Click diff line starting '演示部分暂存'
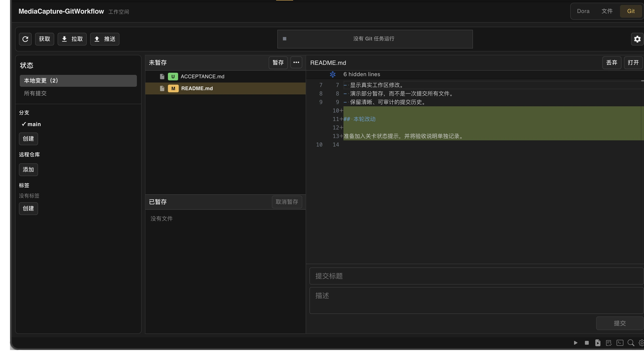 point(401,94)
